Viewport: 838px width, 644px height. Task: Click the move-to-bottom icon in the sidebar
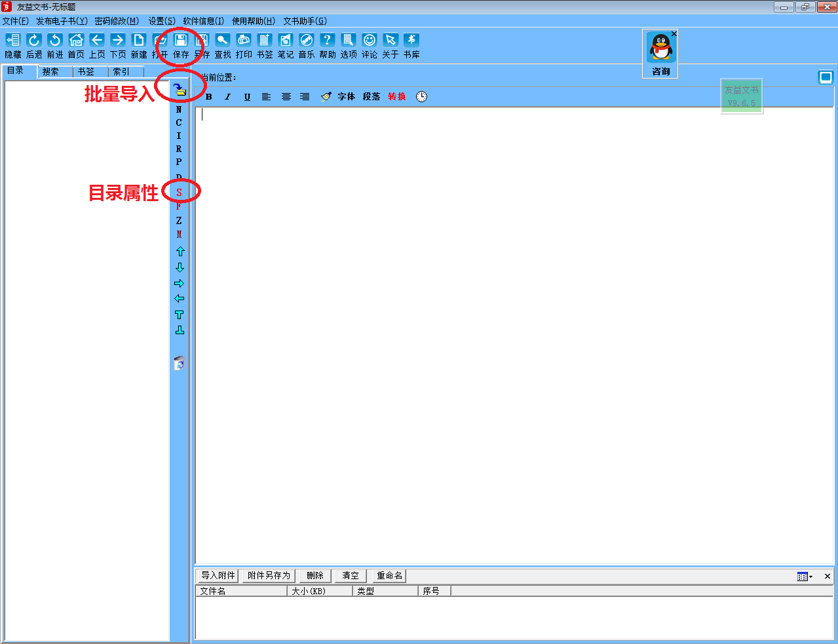[180, 330]
